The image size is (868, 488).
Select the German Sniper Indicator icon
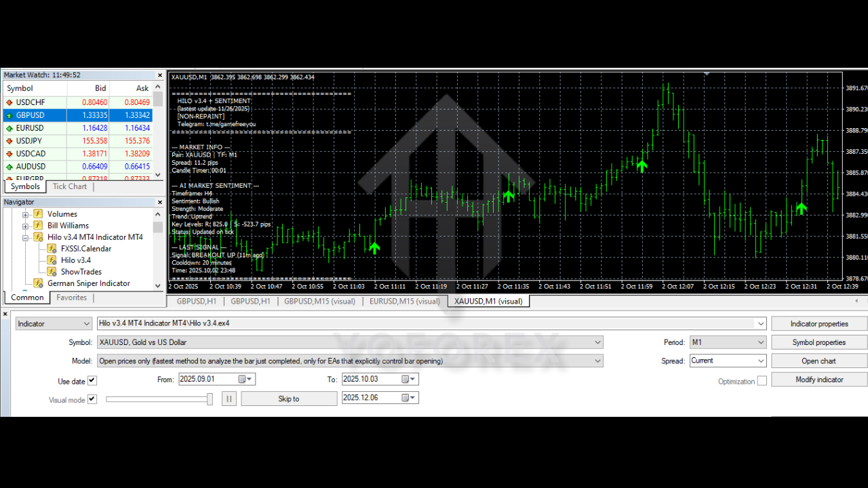tap(39, 283)
